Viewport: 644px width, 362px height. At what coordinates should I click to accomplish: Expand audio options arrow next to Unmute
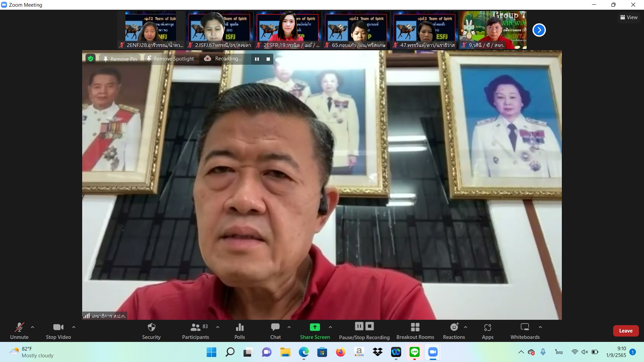click(x=33, y=327)
